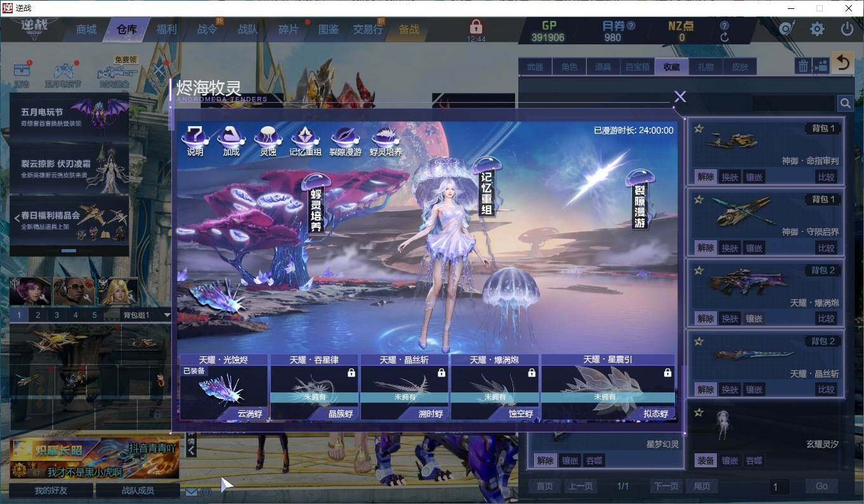Click the help icon beside NZ点
Image resolution: width=864 pixels, height=504 pixels.
[724, 26]
